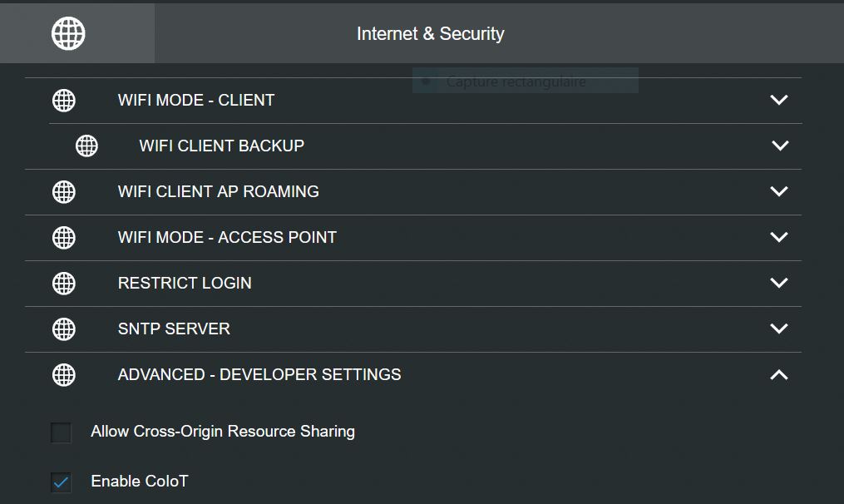Expand WIFI CLIENT AP ROAMING chevron
The image size is (844, 504).
pyautogui.click(x=779, y=191)
